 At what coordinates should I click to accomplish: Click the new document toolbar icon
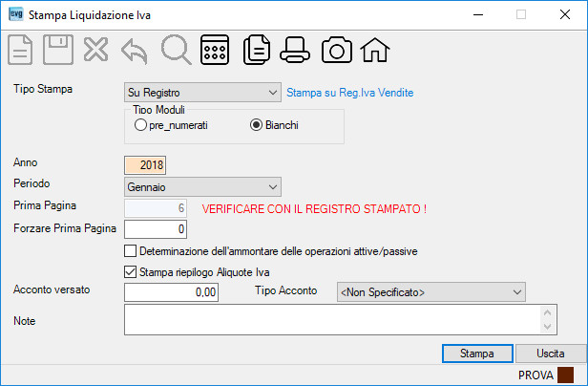[x=20, y=50]
